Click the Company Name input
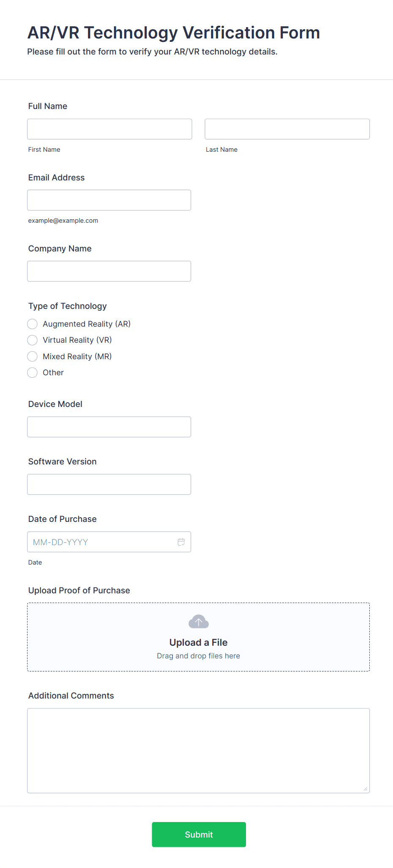The width and height of the screenshot is (393, 868). [109, 271]
